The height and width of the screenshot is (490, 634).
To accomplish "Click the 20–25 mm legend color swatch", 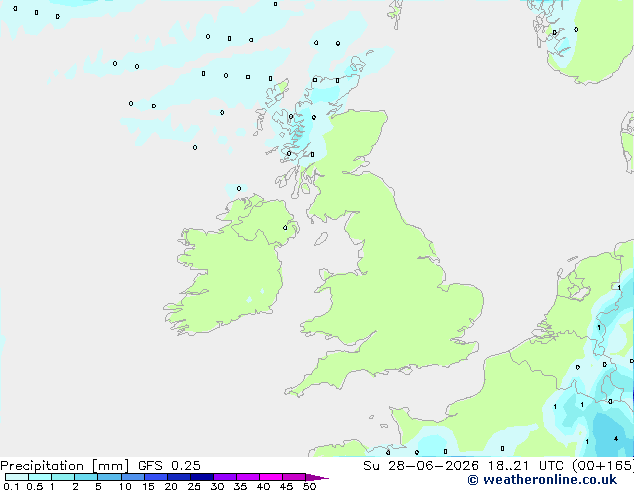I will pos(179,477).
